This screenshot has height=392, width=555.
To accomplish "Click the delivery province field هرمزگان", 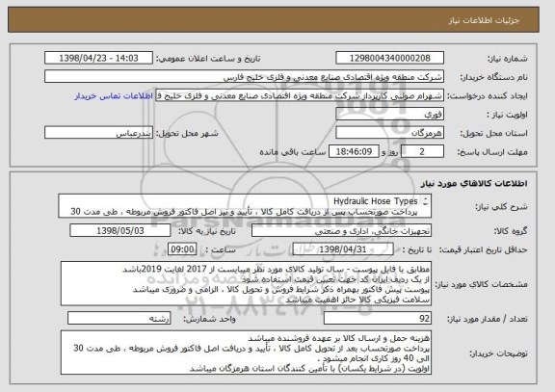I will (389, 133).
